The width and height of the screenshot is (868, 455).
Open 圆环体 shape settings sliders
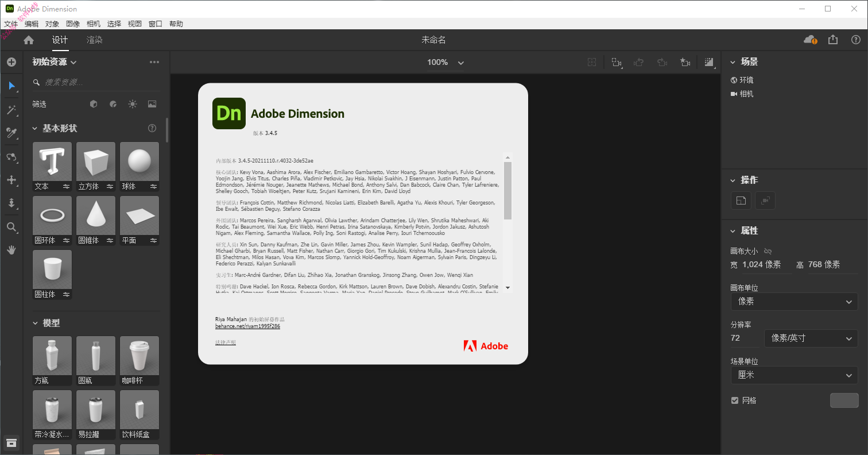[66, 241]
